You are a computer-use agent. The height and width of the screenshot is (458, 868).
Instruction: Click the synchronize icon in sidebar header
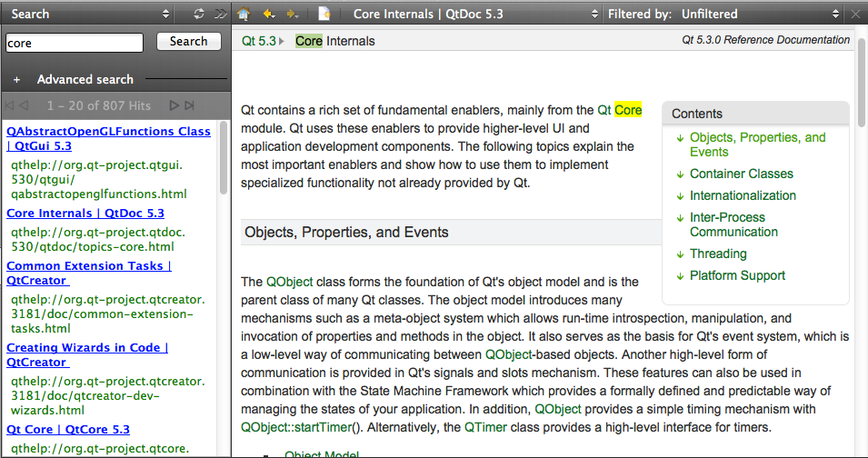[199, 14]
